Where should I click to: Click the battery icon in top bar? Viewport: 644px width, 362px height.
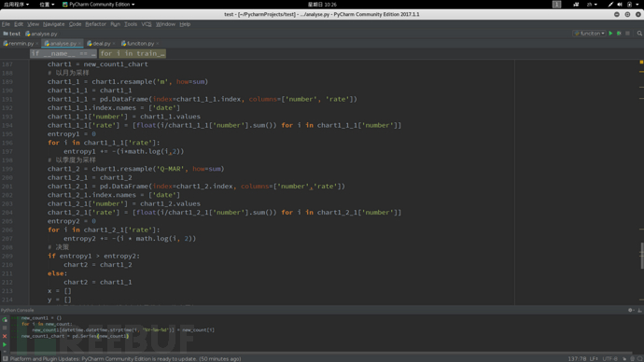[630, 4]
